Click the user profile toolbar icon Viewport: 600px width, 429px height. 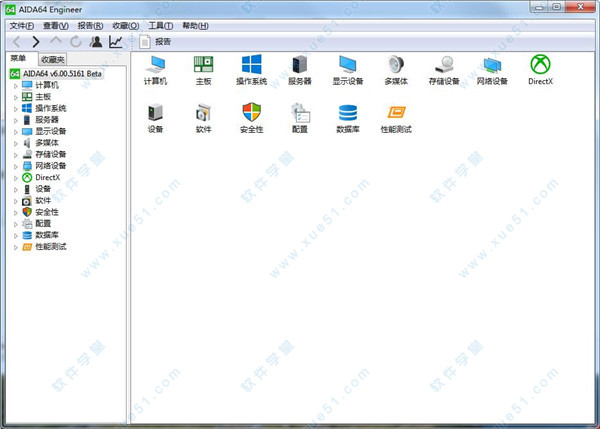click(x=96, y=42)
